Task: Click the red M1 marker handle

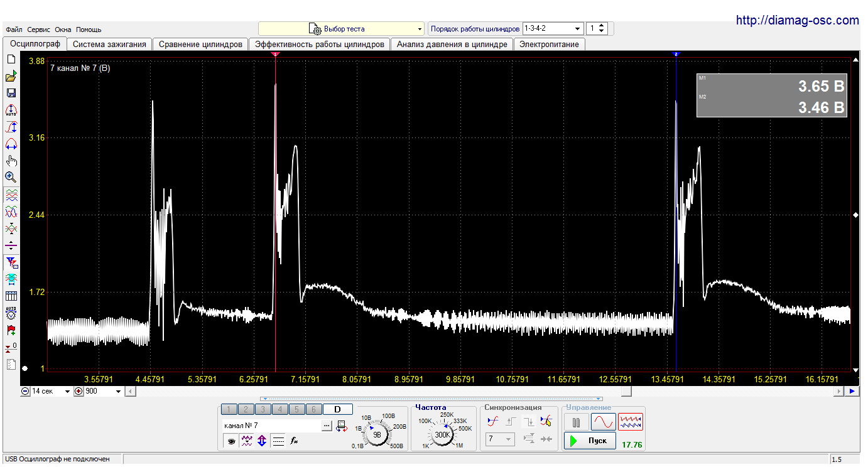Action: coord(275,55)
